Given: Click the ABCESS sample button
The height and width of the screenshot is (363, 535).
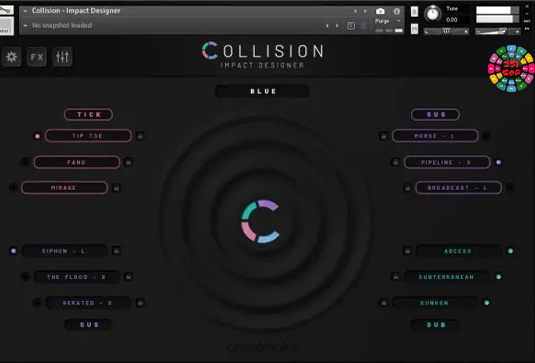Looking at the screenshot, I should (459, 251).
